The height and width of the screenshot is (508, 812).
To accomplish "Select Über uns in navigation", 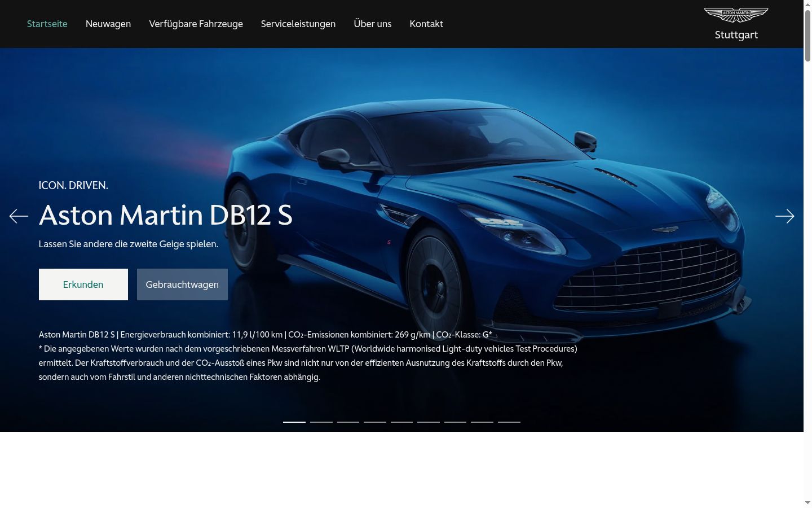I will 373,24.
